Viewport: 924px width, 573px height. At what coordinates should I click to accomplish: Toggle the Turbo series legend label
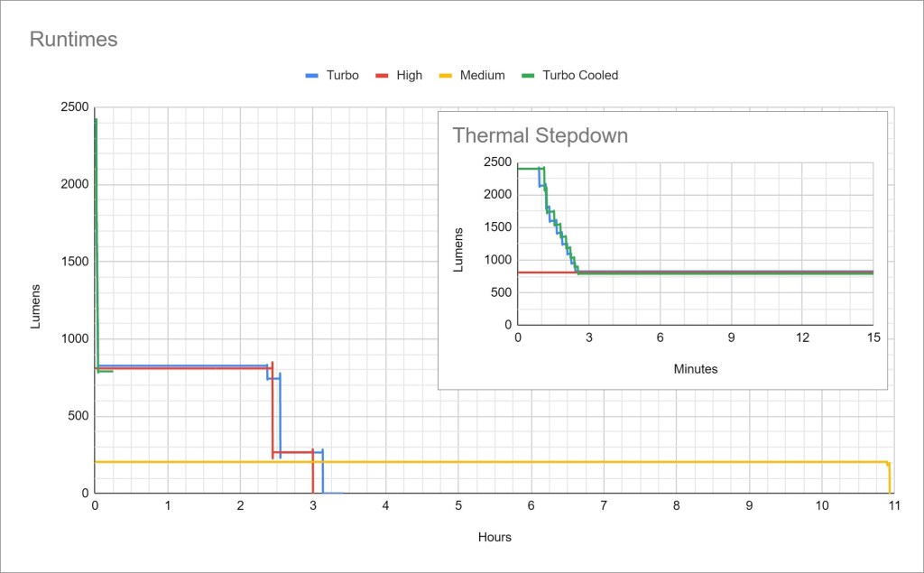coord(343,76)
